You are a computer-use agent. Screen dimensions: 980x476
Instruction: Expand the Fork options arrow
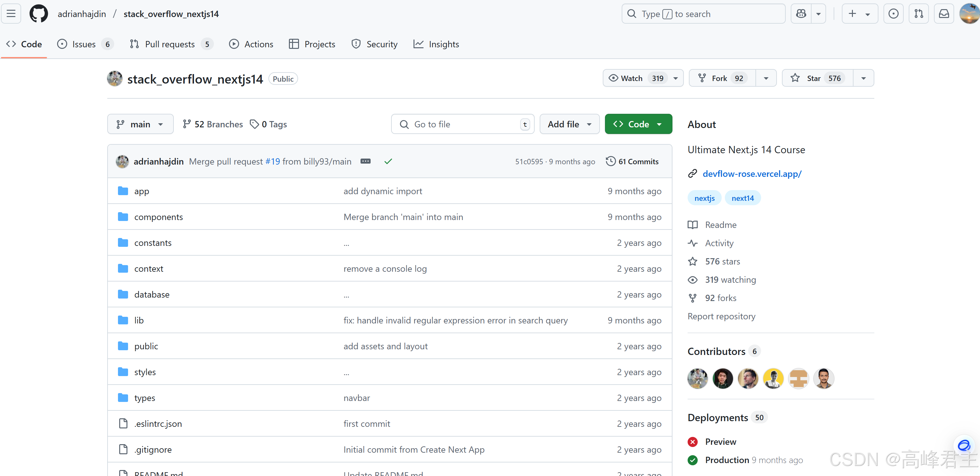[766, 78]
